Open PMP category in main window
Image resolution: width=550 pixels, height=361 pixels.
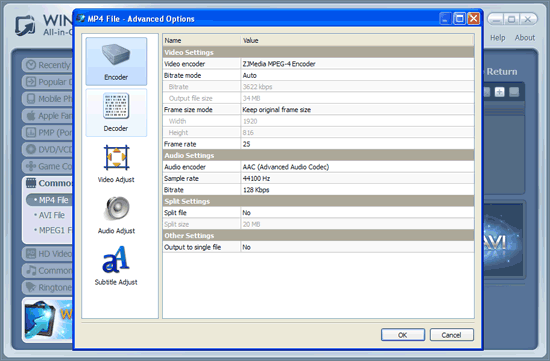tap(48, 133)
